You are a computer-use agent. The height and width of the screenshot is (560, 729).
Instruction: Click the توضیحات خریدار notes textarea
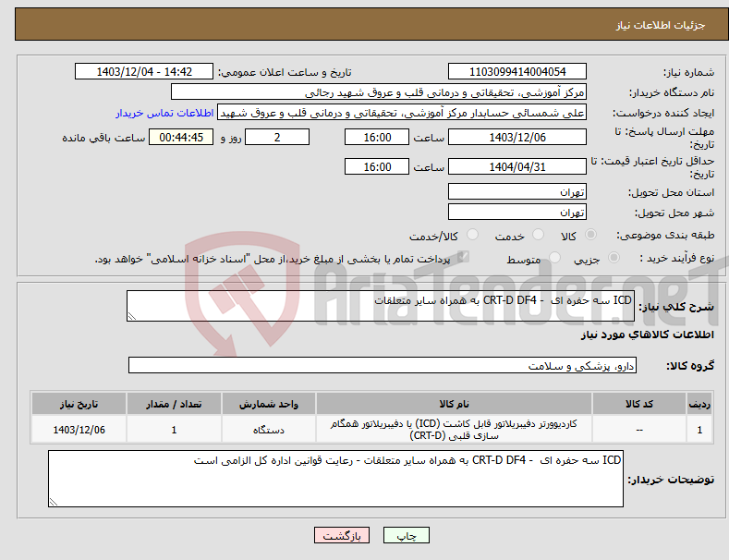(335, 479)
